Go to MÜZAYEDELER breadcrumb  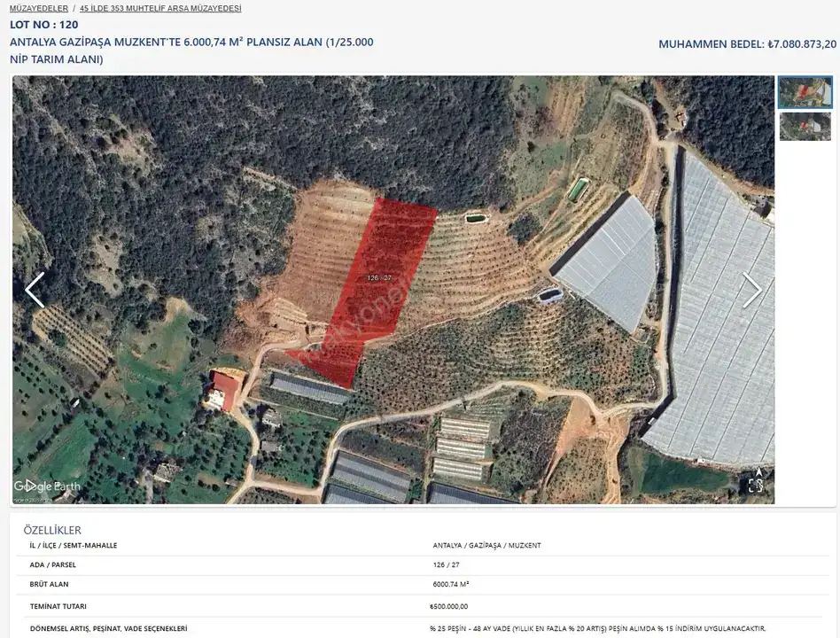[x=39, y=9]
